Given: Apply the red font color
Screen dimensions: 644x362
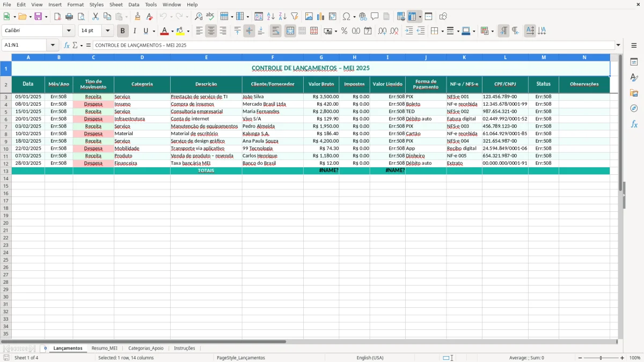Looking at the screenshot, I should click(x=164, y=31).
